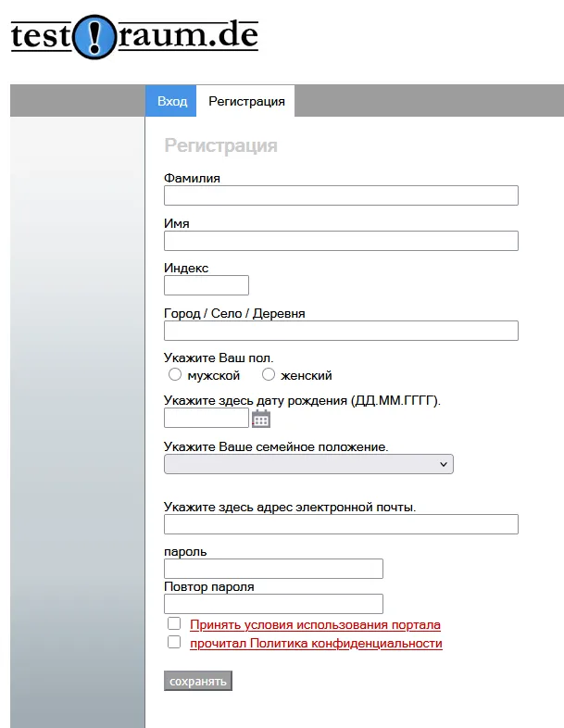The image size is (564, 728).
Task: Focus the Индекс input field
Action: 207,285
